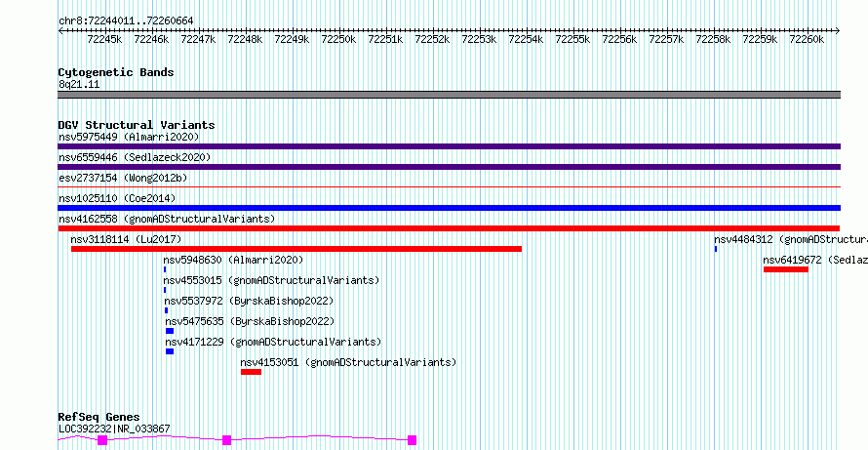
Task: Select the blue block under nsv4171229
Action: [x=170, y=351]
